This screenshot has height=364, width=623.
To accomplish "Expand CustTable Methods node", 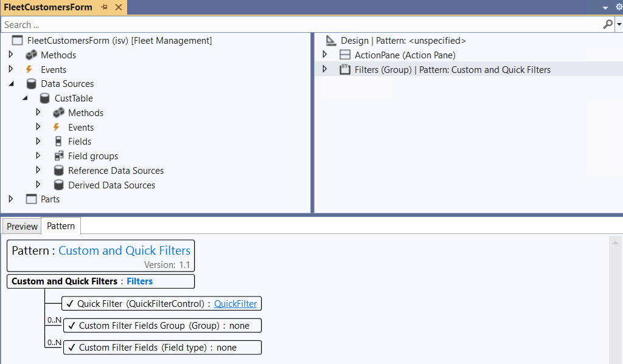I will (38, 112).
